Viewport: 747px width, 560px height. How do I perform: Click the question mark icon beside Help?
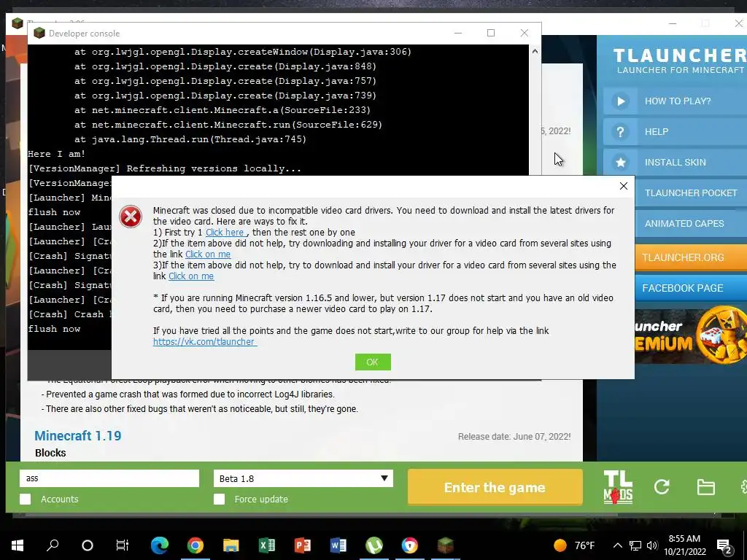(x=620, y=132)
